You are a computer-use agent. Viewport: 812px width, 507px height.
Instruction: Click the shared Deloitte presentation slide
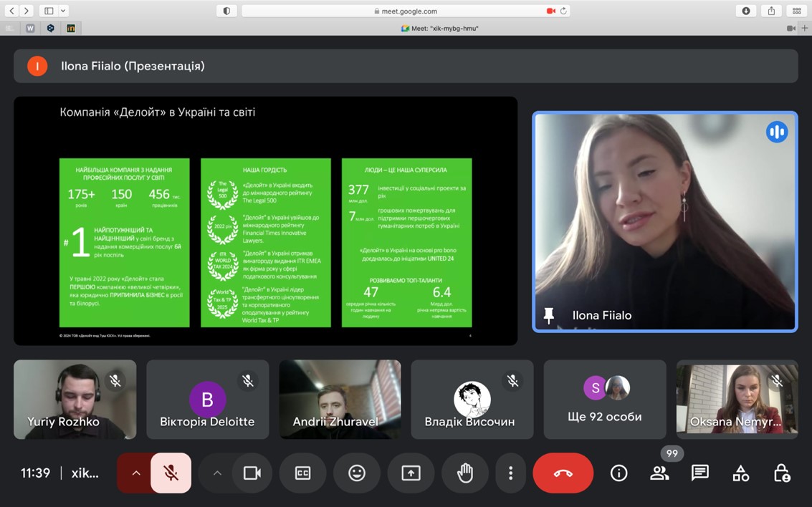(265, 221)
